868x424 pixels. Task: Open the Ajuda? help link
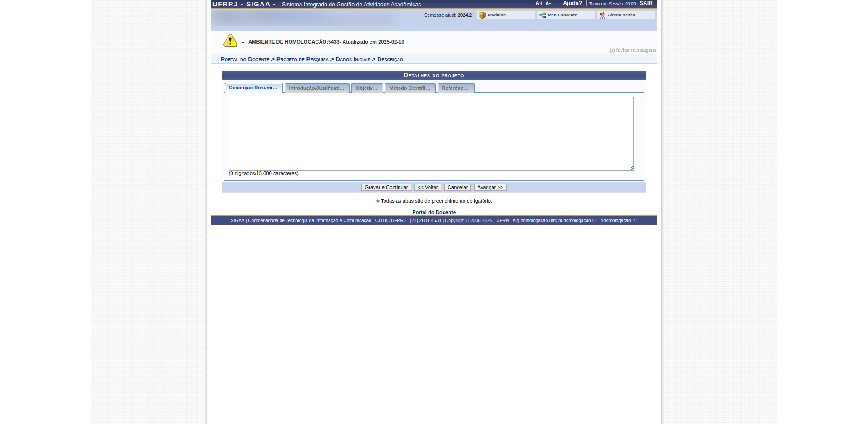click(572, 3)
